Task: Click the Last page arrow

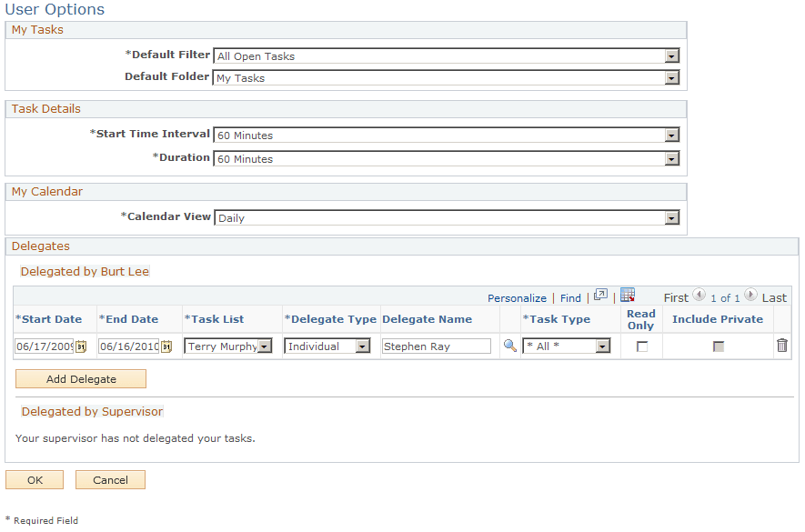Action: pyautogui.click(x=750, y=296)
